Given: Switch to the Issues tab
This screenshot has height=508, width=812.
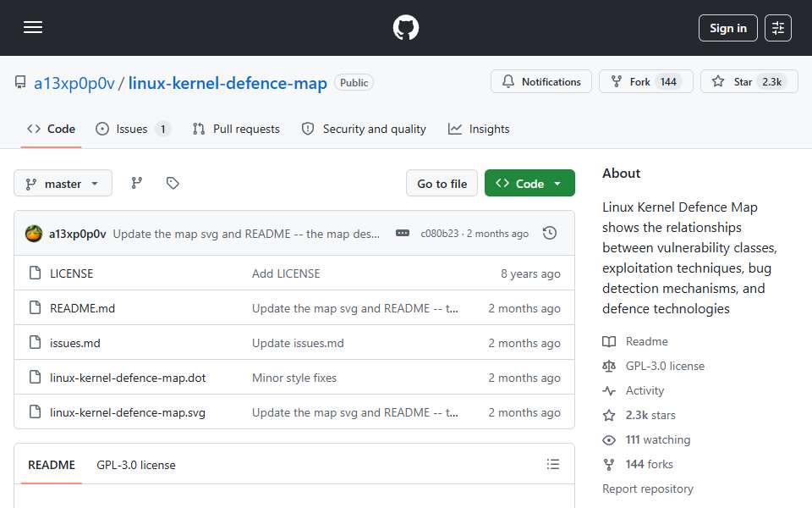Looking at the screenshot, I should [133, 129].
